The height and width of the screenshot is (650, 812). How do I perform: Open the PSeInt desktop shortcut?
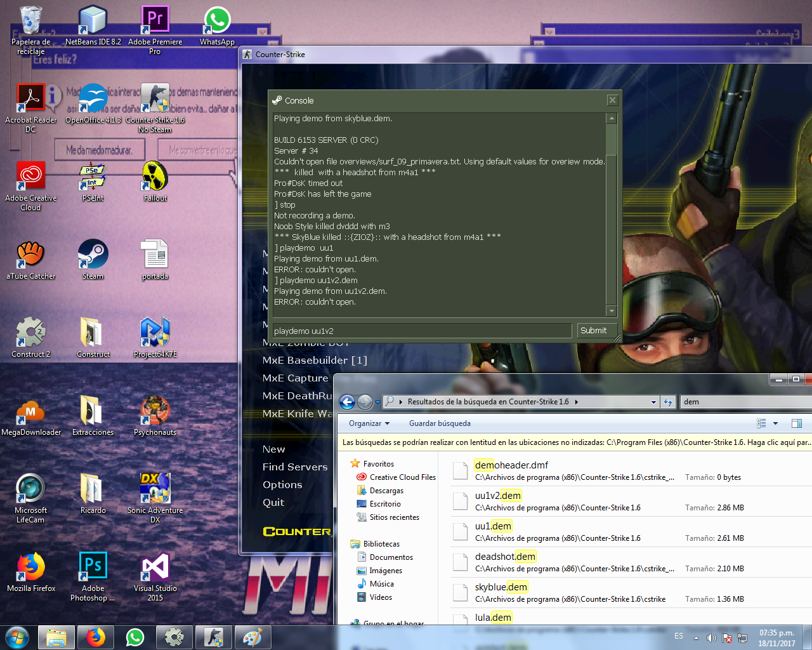(x=93, y=182)
